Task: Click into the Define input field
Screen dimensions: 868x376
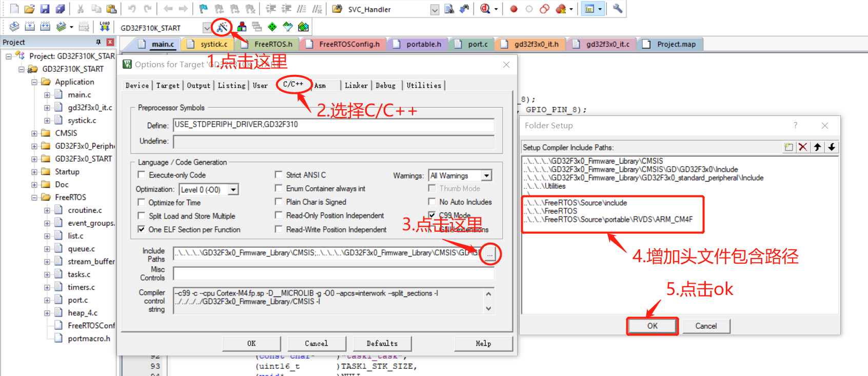Action: tap(334, 125)
